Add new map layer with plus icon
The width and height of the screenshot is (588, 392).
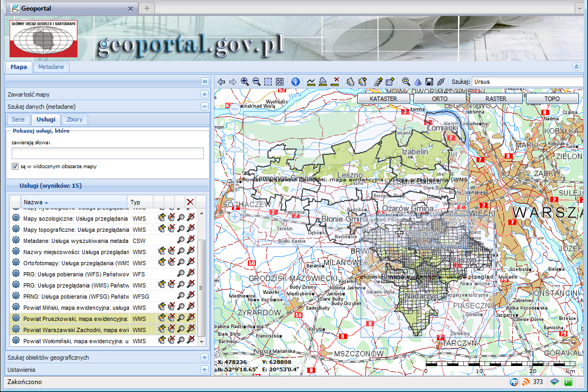(362, 82)
